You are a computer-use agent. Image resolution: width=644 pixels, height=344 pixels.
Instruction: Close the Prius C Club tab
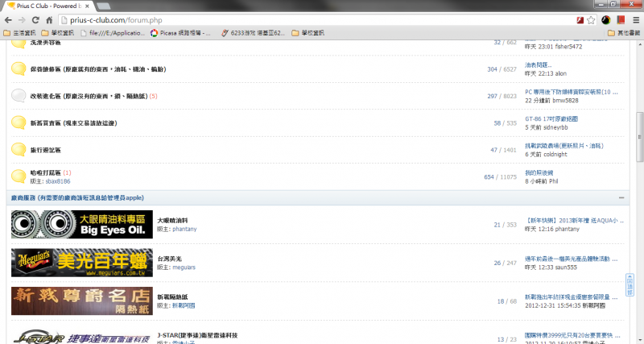(x=87, y=6)
